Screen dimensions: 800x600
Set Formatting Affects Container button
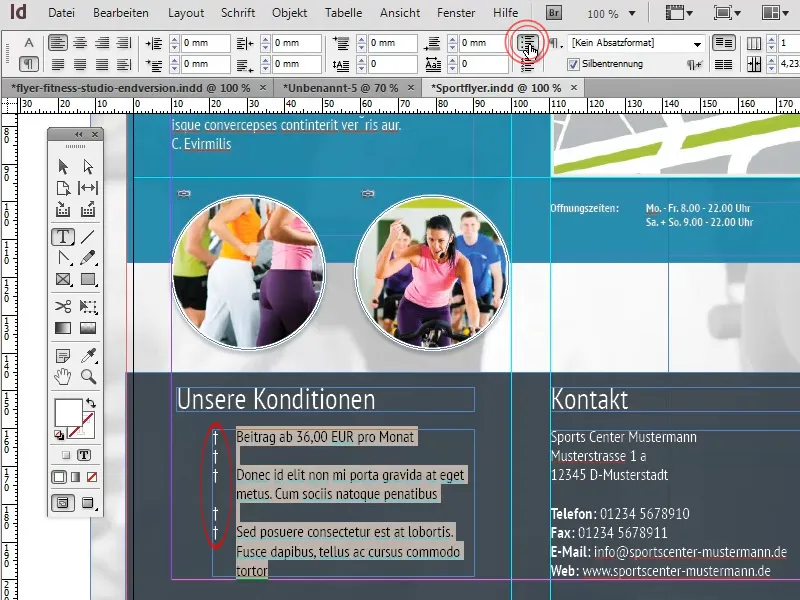(x=65, y=455)
